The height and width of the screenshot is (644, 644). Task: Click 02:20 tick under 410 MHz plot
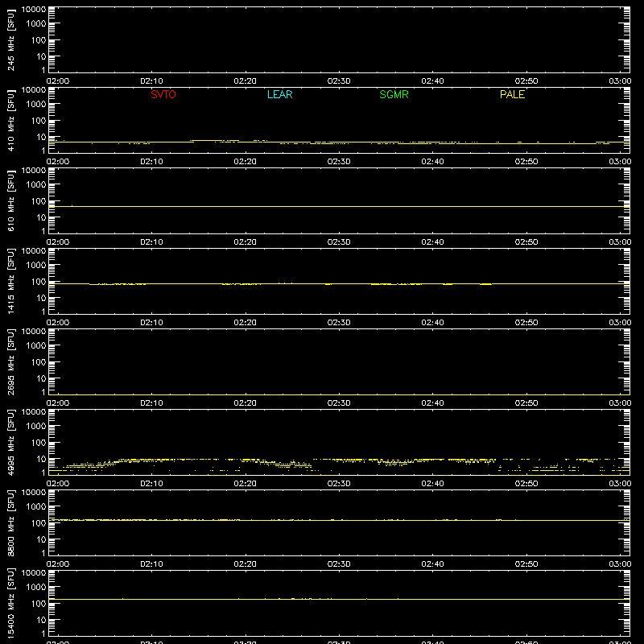point(246,162)
